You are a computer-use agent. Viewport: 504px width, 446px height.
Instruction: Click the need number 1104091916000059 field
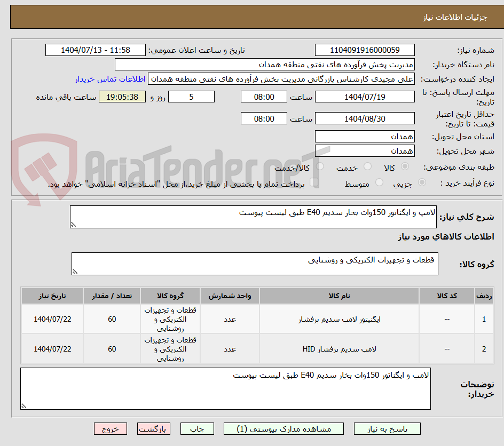coord(365,50)
